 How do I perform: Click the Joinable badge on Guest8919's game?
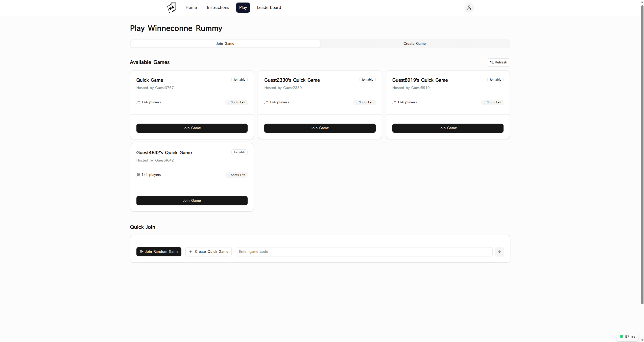coord(495,80)
